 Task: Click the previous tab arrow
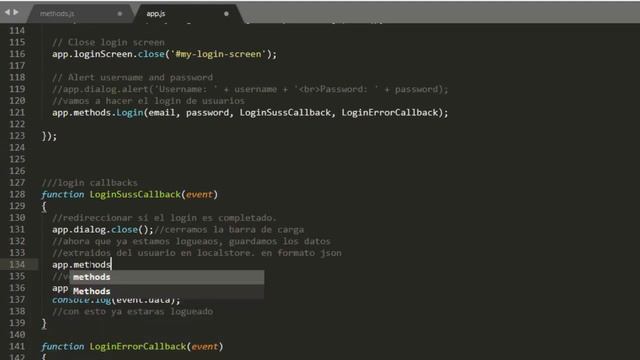tap(7, 12)
